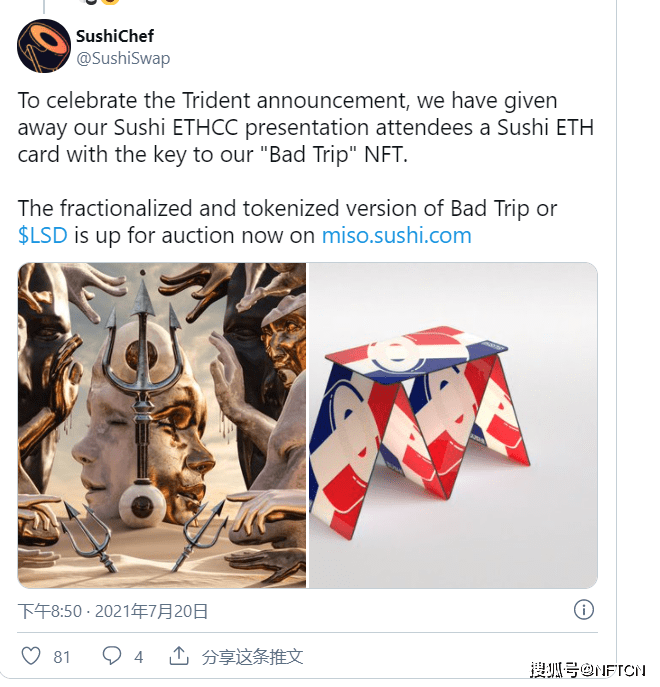This screenshot has width=660, height=687.
Task: View the 4 replies count
Action: [139, 657]
